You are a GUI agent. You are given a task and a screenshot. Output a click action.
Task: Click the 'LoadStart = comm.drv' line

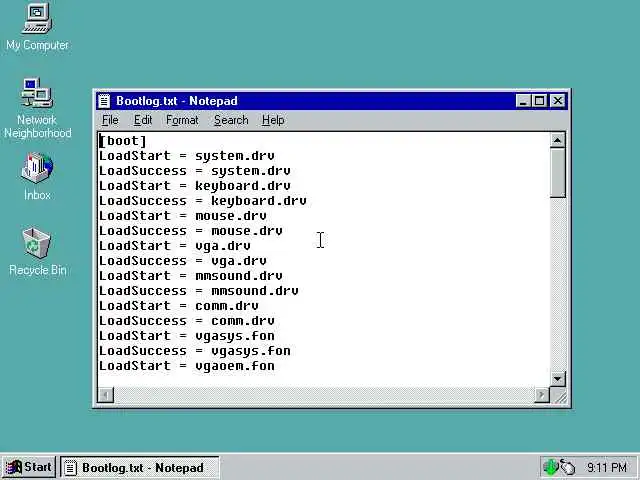tap(179, 306)
